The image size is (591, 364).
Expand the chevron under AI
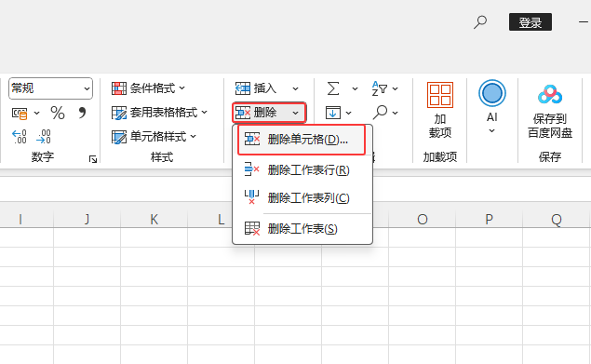tap(491, 131)
